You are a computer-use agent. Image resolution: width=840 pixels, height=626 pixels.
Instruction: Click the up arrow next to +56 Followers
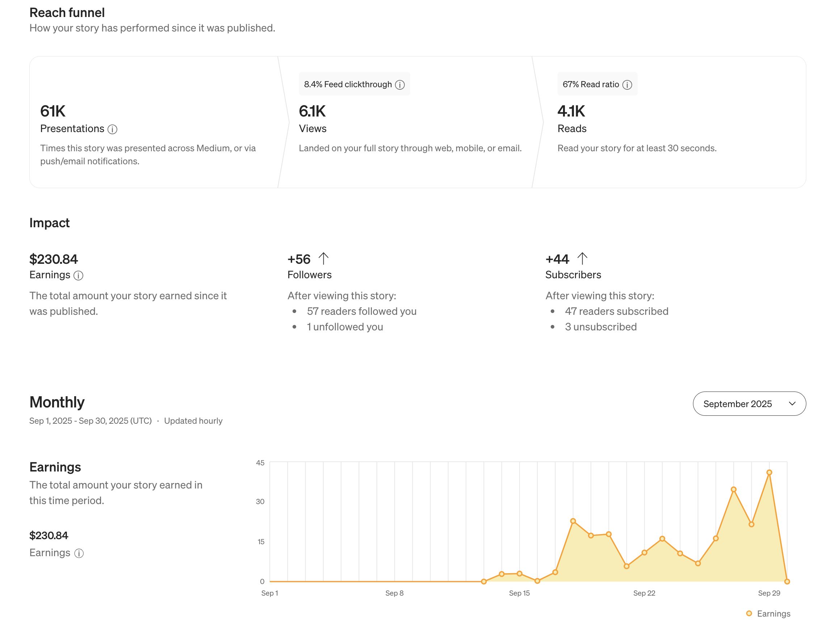click(323, 259)
